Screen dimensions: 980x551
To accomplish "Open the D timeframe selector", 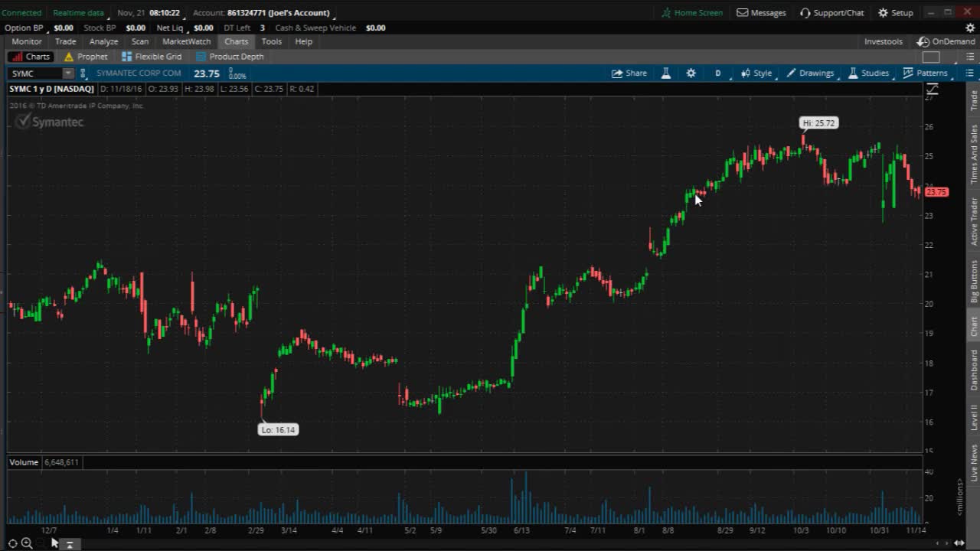I will pos(718,73).
